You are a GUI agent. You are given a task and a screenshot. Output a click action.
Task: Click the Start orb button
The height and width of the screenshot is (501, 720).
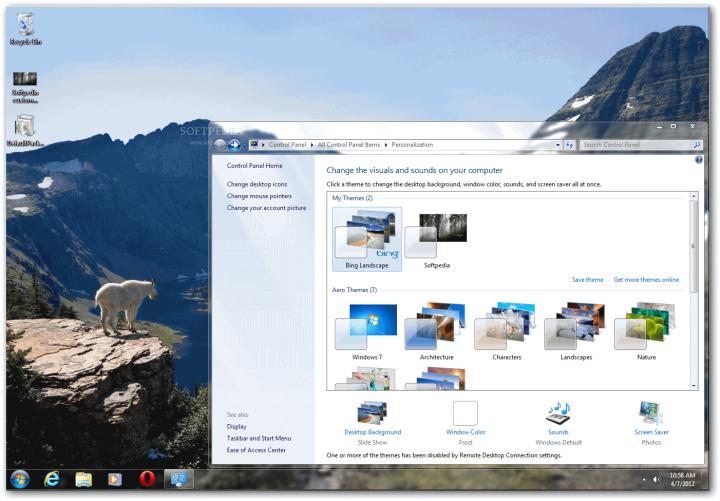point(20,479)
